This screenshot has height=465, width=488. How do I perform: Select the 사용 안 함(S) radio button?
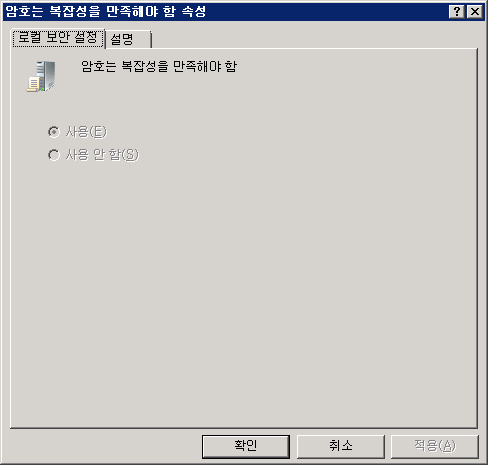[x=54, y=155]
